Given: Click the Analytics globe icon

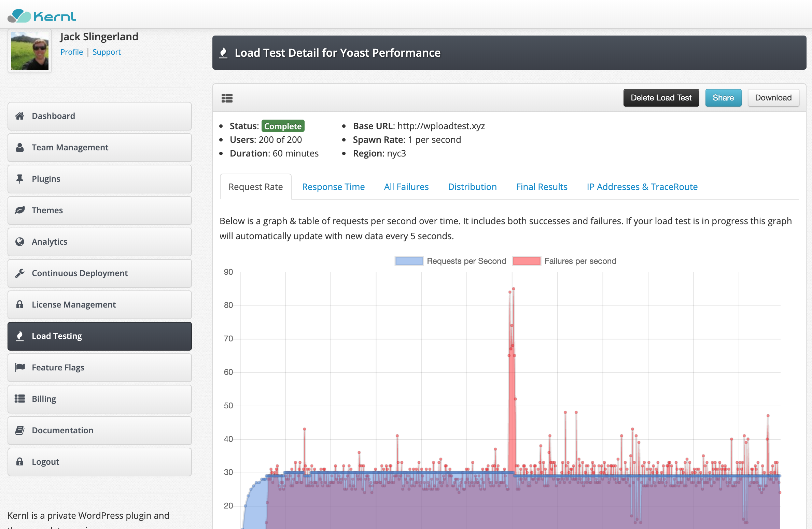Looking at the screenshot, I should click(20, 242).
